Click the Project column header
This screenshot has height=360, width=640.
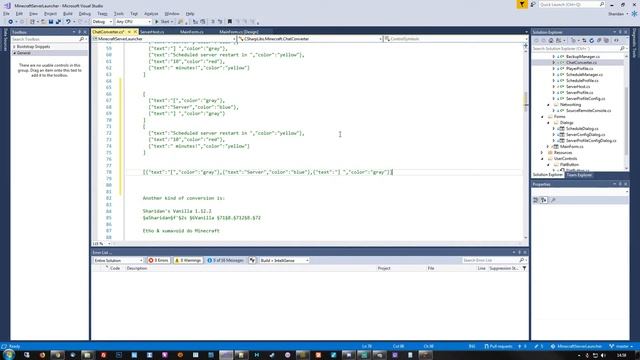pyautogui.click(x=384, y=268)
